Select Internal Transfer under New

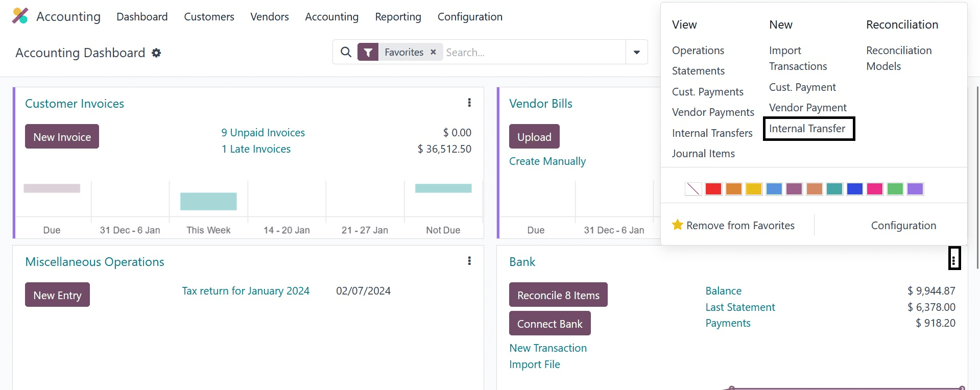pyautogui.click(x=807, y=129)
